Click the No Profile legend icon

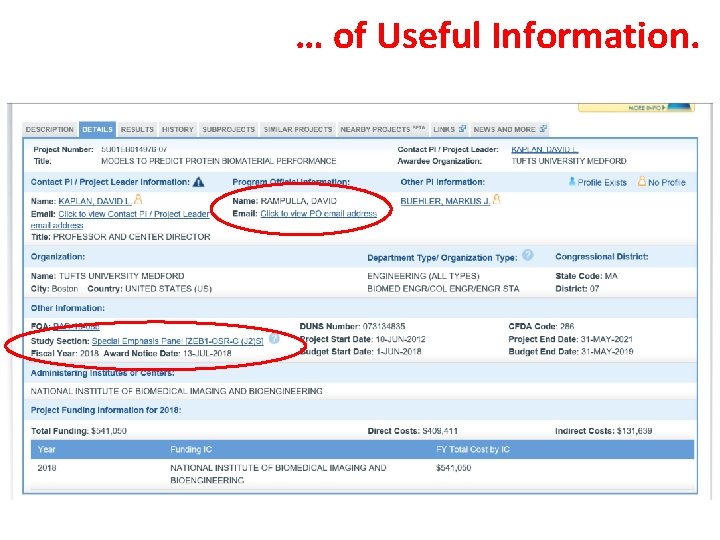click(642, 182)
